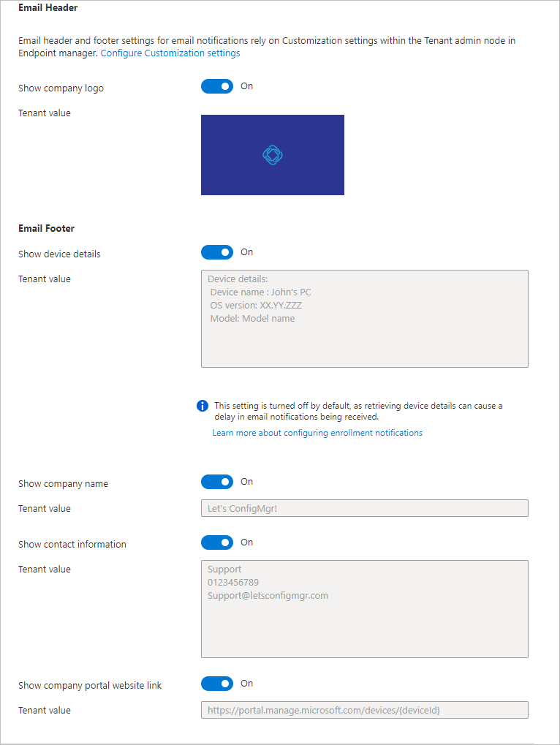The image size is (560, 745).
Task: Click the Email Header heading
Action: click(x=48, y=7)
